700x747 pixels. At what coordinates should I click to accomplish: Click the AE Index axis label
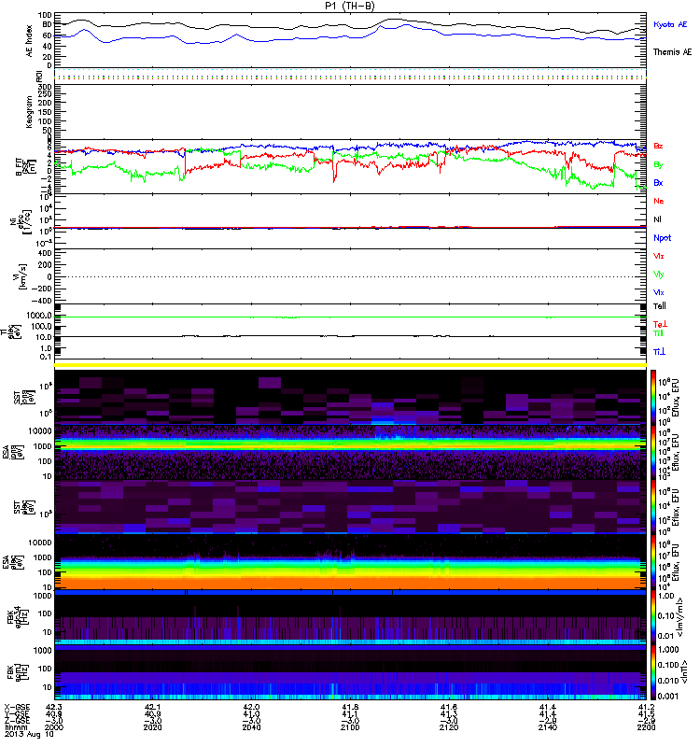point(30,41)
